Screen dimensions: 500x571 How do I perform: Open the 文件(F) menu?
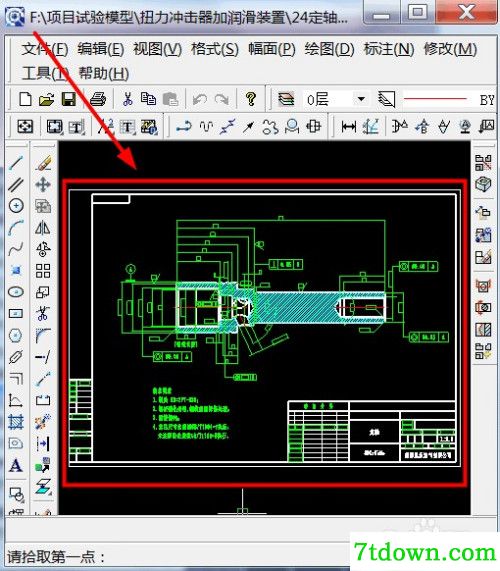click(x=44, y=49)
